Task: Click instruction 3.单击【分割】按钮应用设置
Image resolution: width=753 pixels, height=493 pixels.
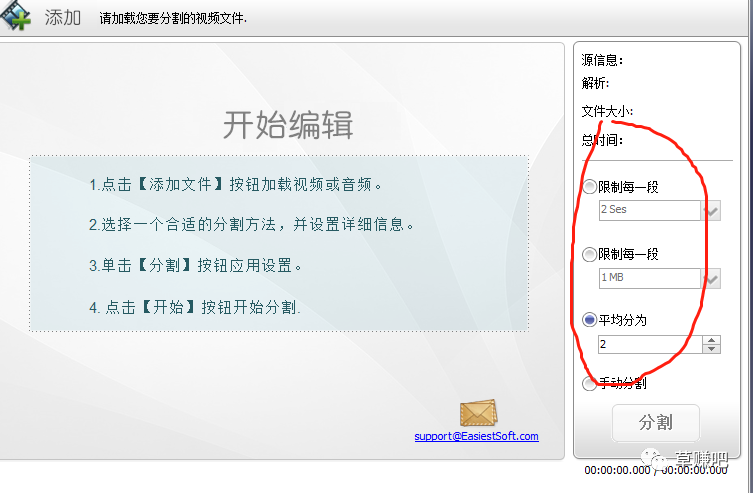Action: (195, 265)
